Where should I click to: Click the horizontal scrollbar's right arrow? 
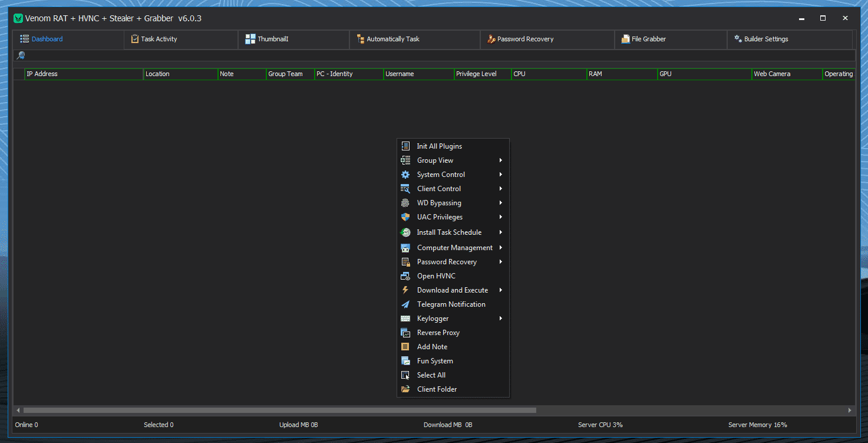click(x=850, y=410)
